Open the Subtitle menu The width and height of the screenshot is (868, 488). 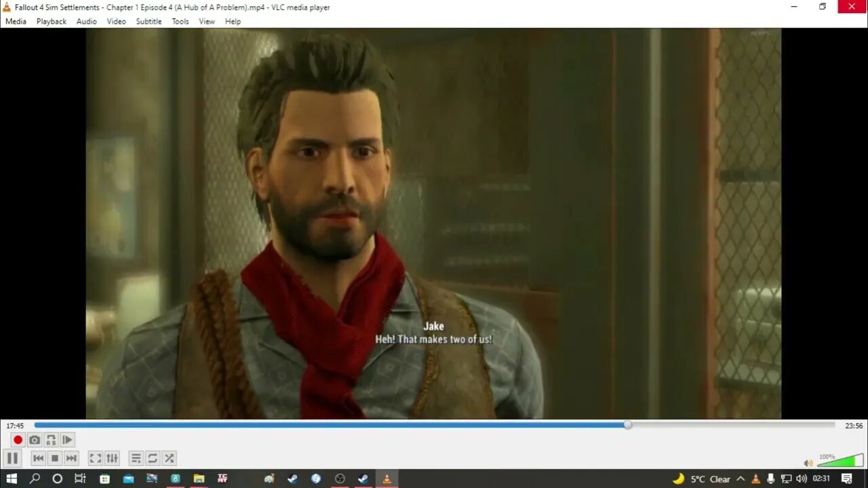(149, 22)
